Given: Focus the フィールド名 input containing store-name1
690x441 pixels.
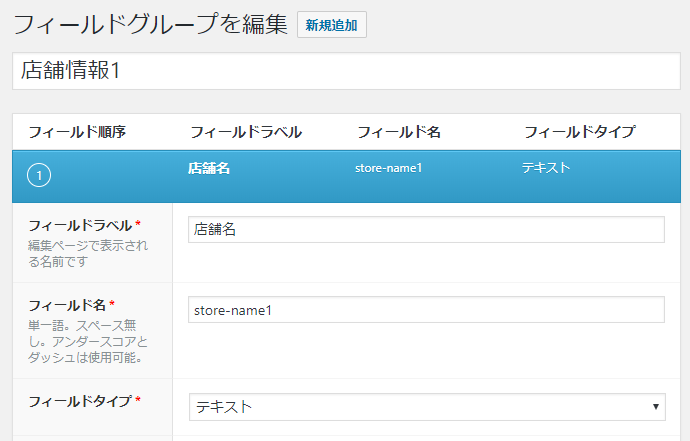Looking at the screenshot, I should point(426,310).
